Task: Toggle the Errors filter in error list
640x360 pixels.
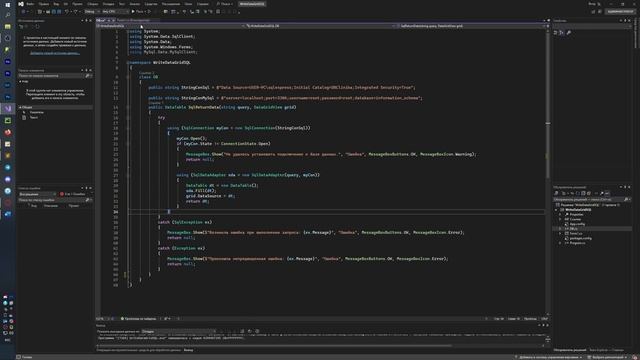Action: [73, 194]
